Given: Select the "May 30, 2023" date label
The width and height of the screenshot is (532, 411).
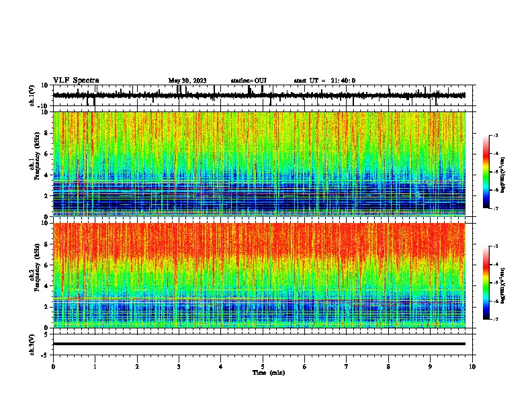Looking at the screenshot, I should tap(187, 81).
